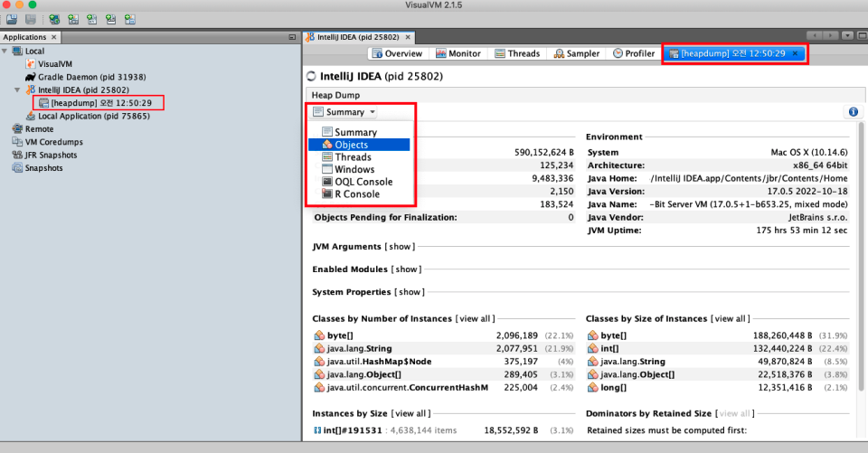Switch to the Threads tab
The height and width of the screenshot is (453, 868).
(517, 53)
